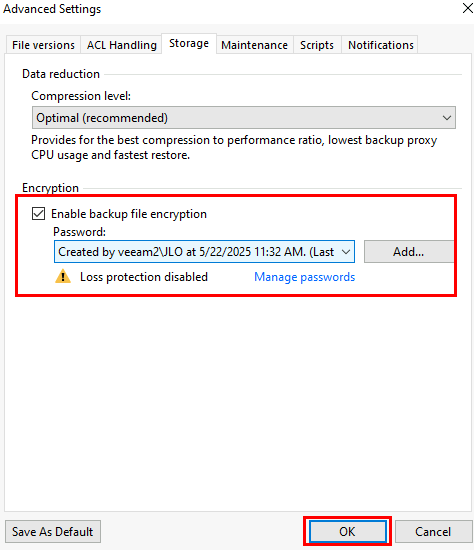Close the Advanced Settings dialog
474x550 pixels.
[467, 8]
